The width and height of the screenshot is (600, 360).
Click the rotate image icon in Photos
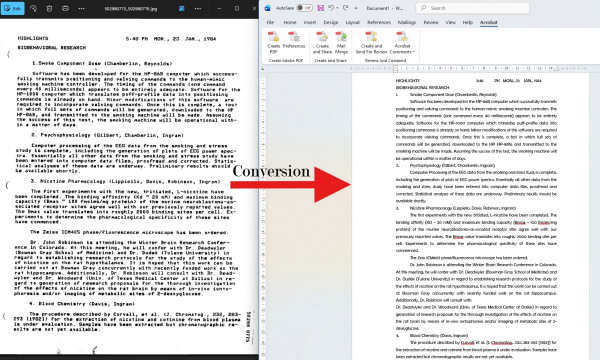click(x=33, y=8)
